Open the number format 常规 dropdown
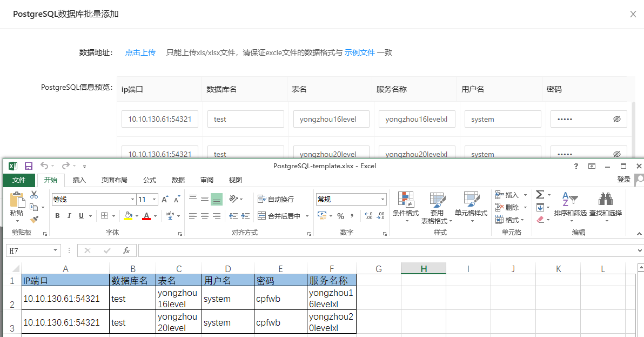644x337 pixels. (x=383, y=200)
